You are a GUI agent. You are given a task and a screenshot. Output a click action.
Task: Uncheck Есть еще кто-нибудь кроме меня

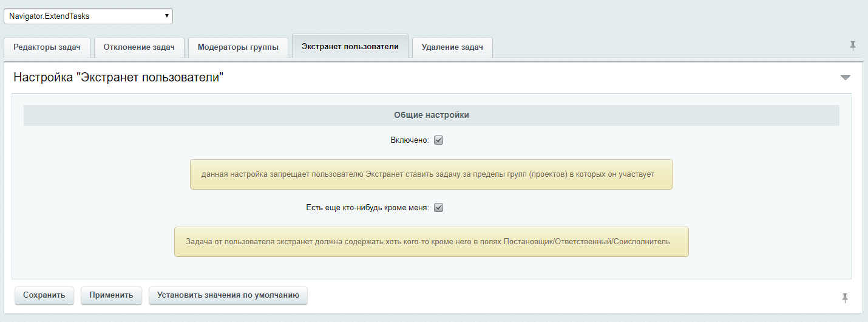coord(439,208)
